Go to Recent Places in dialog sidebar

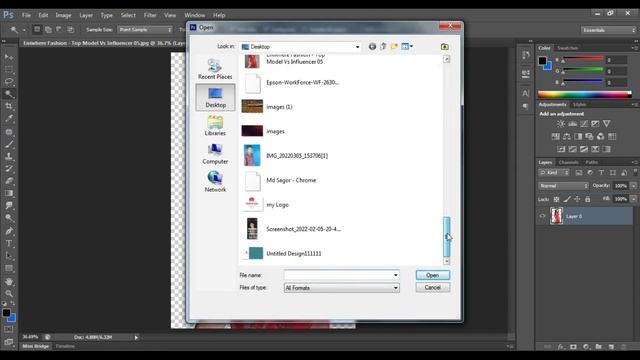pyautogui.click(x=215, y=69)
